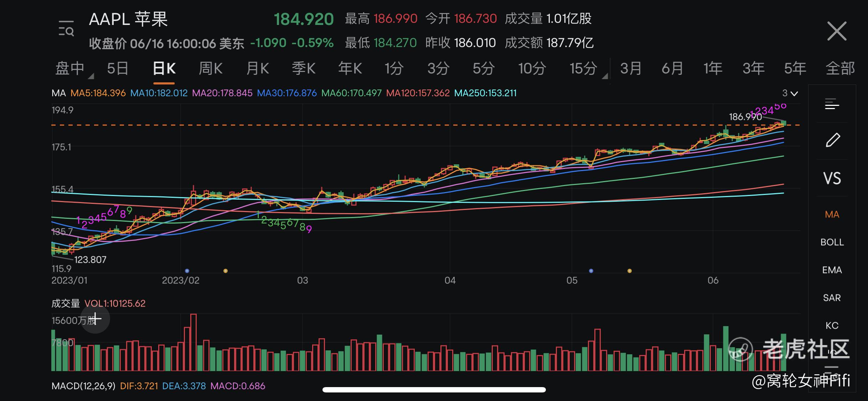Toggle the SAR indicator
This screenshot has height=401, width=868.
pyautogui.click(x=832, y=298)
